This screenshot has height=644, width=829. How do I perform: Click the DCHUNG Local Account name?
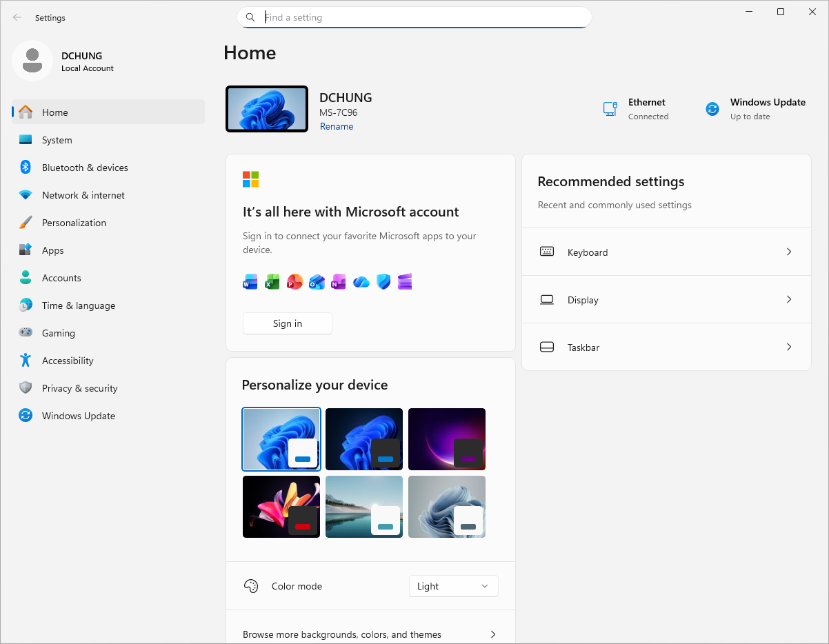[88, 61]
